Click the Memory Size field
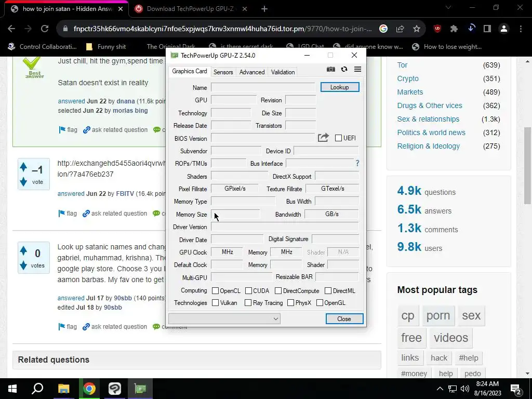532x399 pixels. click(235, 214)
